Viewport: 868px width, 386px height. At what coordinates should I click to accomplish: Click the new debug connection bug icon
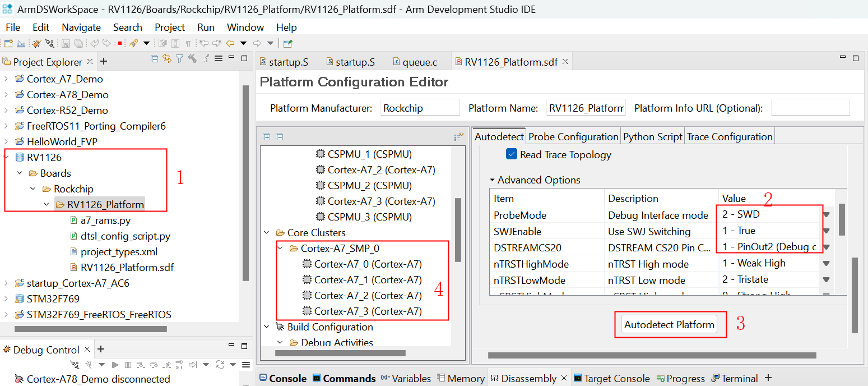click(x=36, y=43)
